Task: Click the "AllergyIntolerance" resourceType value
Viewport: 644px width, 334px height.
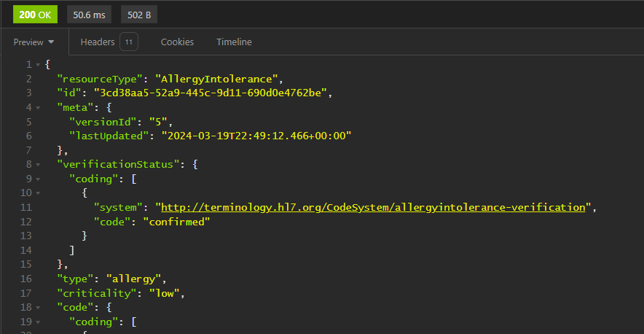Action: pyautogui.click(x=216, y=79)
